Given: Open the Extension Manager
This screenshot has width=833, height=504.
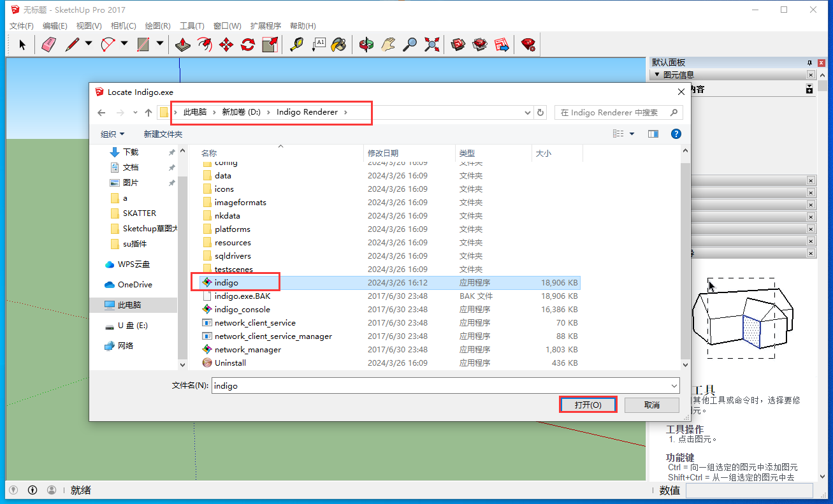Looking at the screenshot, I should click(528, 45).
